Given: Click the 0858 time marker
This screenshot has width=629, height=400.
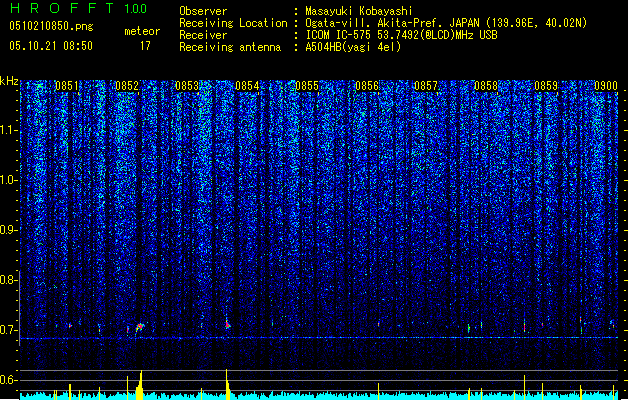Looking at the screenshot, I should point(486,86).
